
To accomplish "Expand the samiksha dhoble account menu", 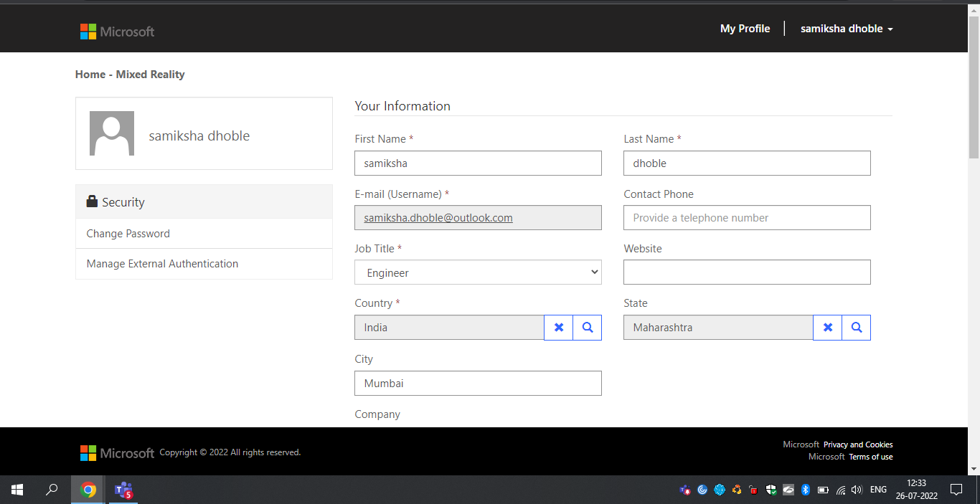I will point(847,29).
